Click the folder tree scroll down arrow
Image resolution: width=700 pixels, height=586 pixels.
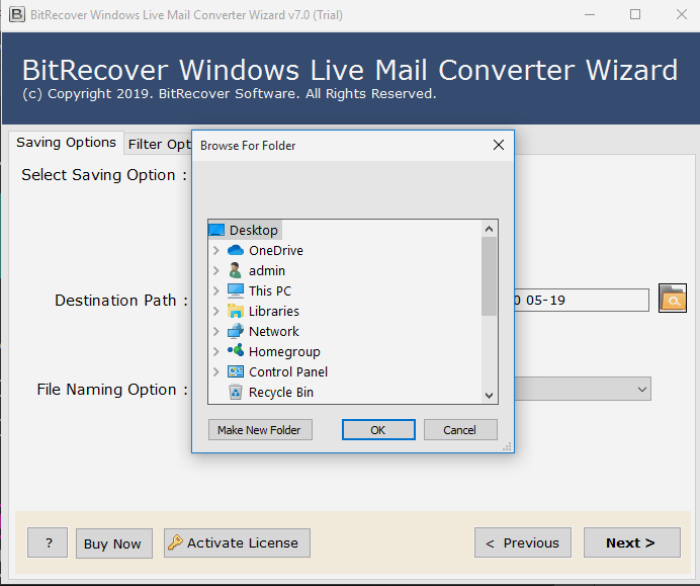tap(489, 395)
